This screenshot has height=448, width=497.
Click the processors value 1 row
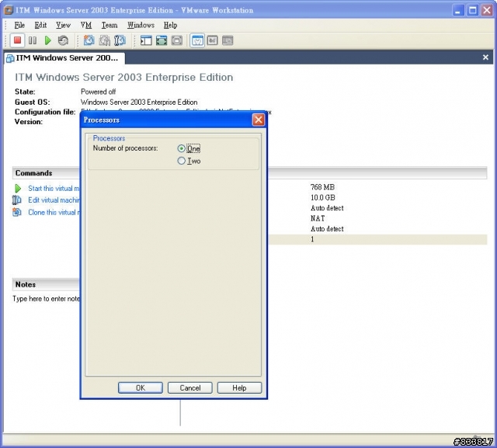(x=377, y=239)
